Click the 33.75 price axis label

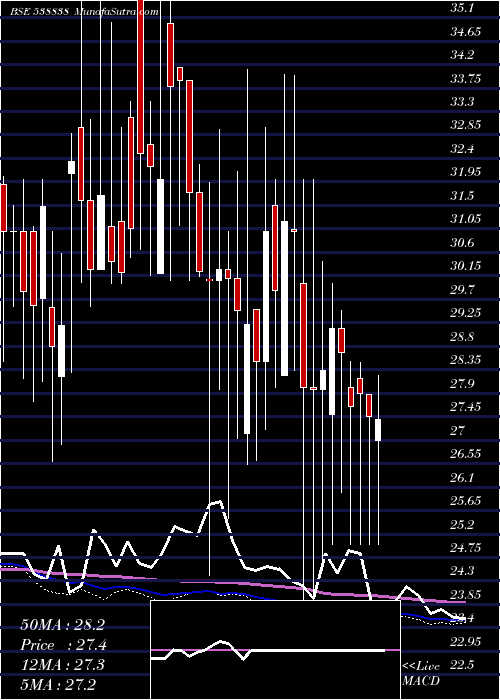(467, 79)
